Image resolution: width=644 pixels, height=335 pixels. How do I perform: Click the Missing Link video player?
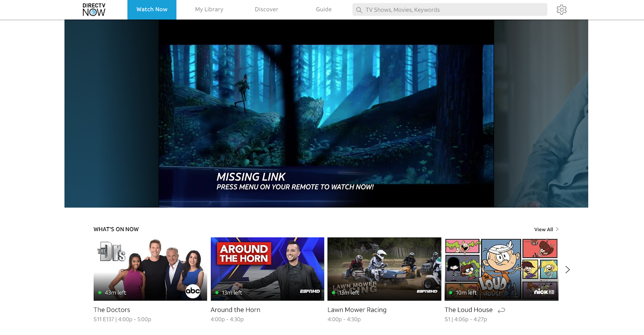(326, 114)
